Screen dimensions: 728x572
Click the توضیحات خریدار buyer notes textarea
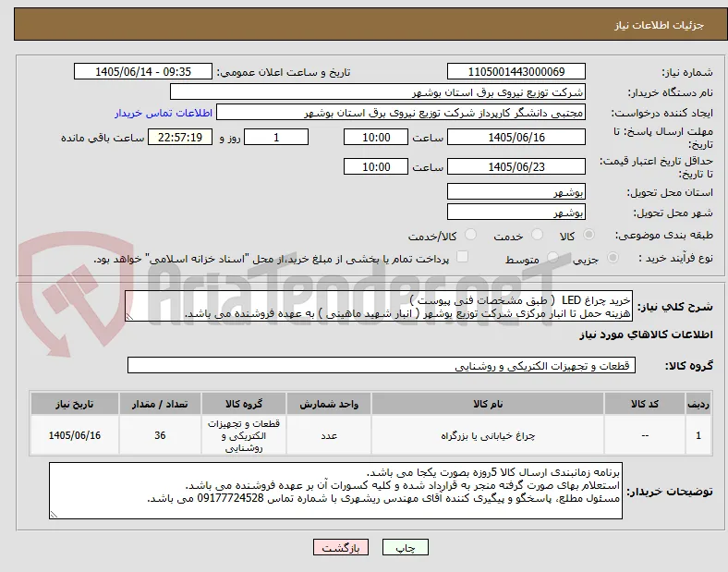(335, 491)
